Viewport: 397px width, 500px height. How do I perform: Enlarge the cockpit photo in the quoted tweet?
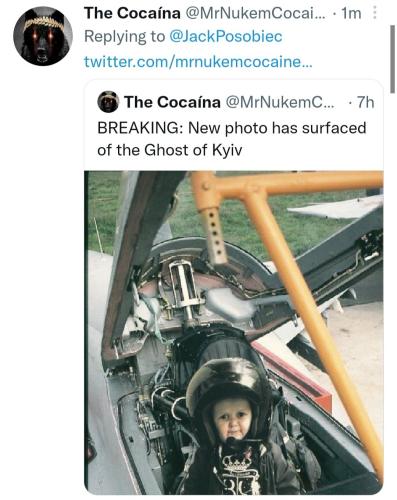pos(234,333)
